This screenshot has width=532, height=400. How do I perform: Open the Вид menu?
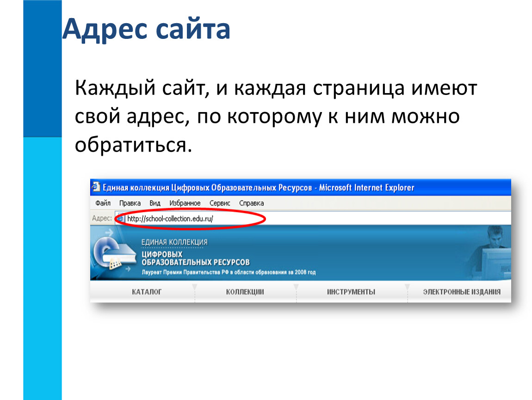click(x=155, y=203)
